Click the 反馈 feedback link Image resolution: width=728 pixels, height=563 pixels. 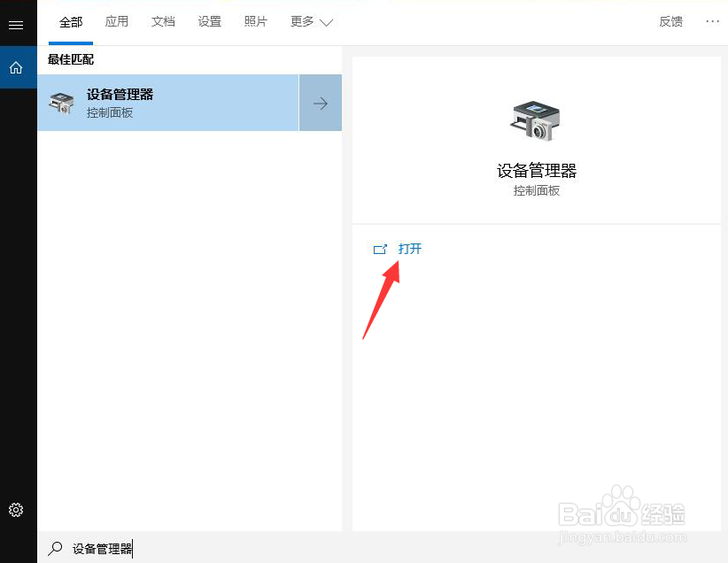[x=670, y=21]
